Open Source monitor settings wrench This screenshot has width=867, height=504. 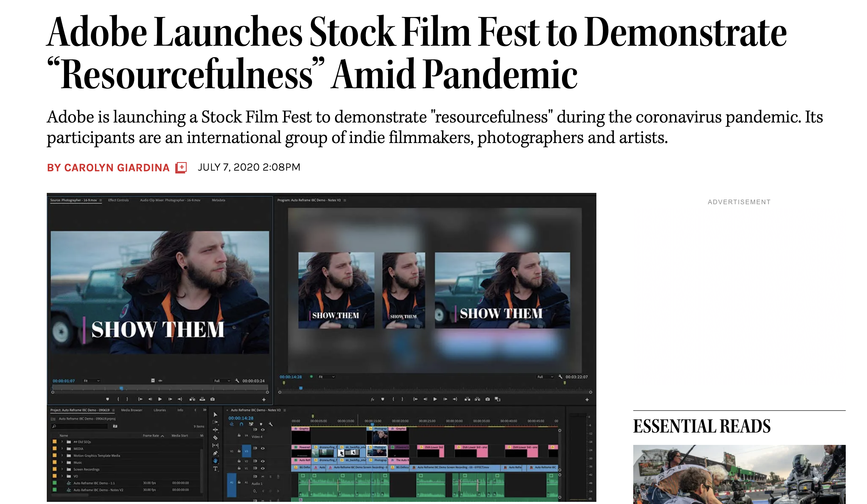coord(237,381)
